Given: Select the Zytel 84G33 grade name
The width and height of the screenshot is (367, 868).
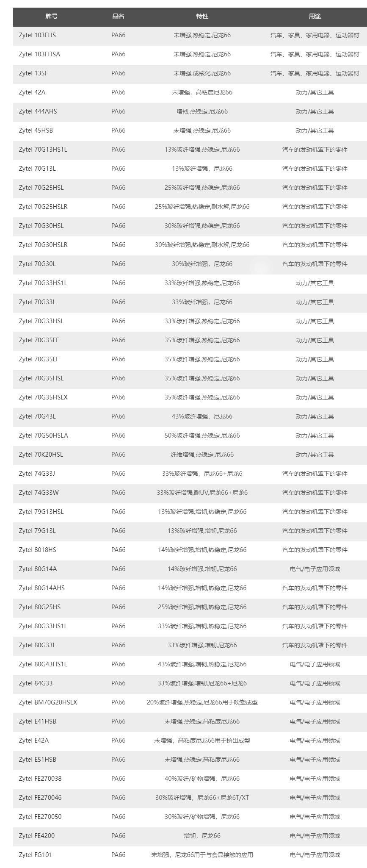Looking at the screenshot, I should click(36, 683).
